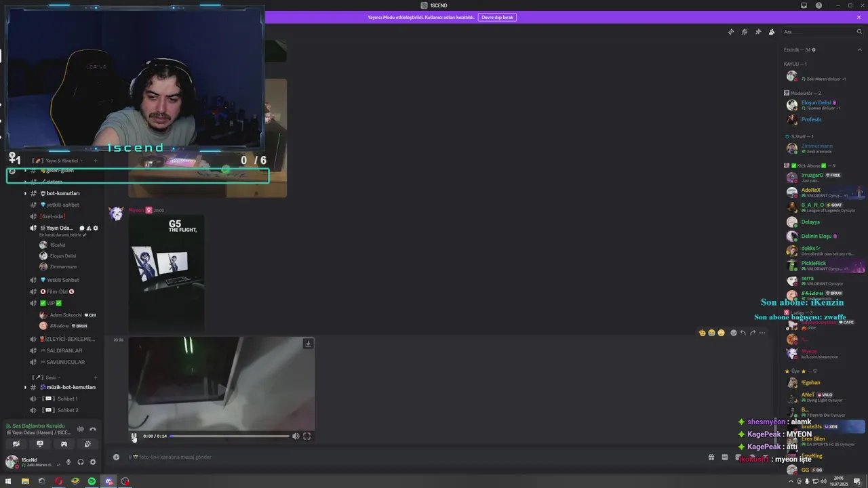
Task: Select user Eloşun Delisi in voice channel
Action: coord(62,256)
